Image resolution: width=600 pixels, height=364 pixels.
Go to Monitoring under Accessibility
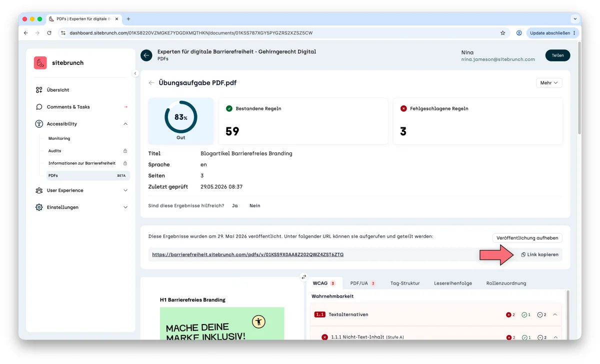pyautogui.click(x=59, y=138)
